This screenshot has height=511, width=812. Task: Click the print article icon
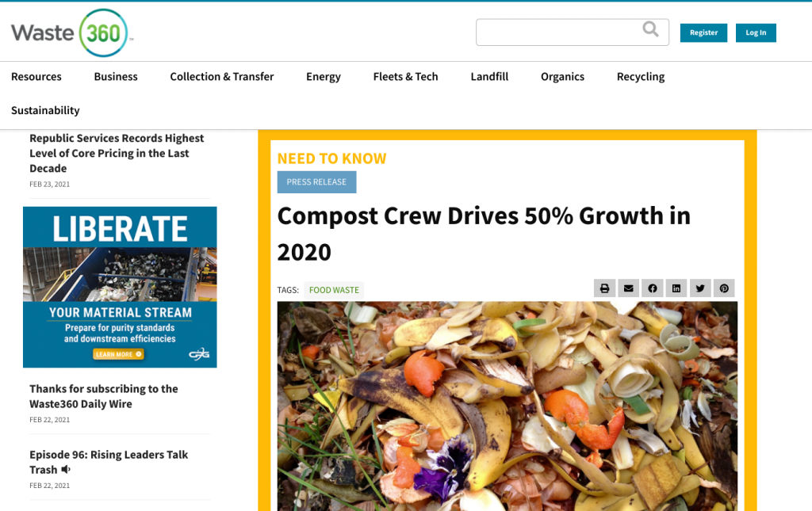click(x=604, y=288)
